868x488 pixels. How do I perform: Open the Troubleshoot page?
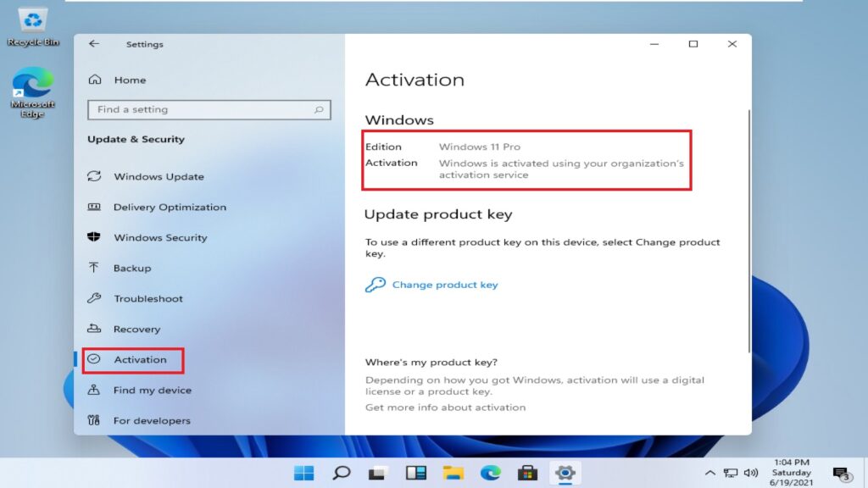coord(148,298)
